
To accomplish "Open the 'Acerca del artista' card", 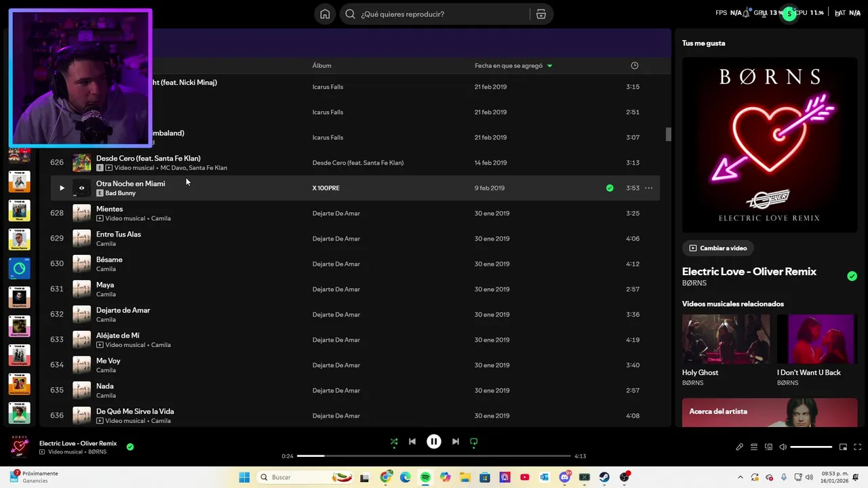I will [x=770, y=412].
